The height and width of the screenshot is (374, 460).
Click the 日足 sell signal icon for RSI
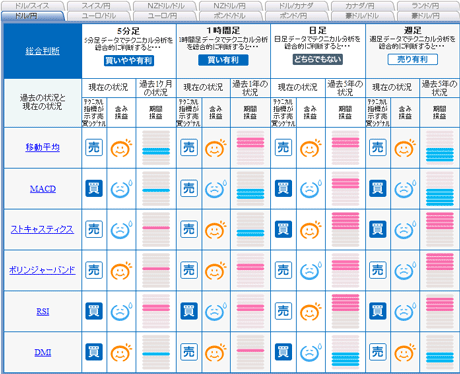tap(283, 311)
